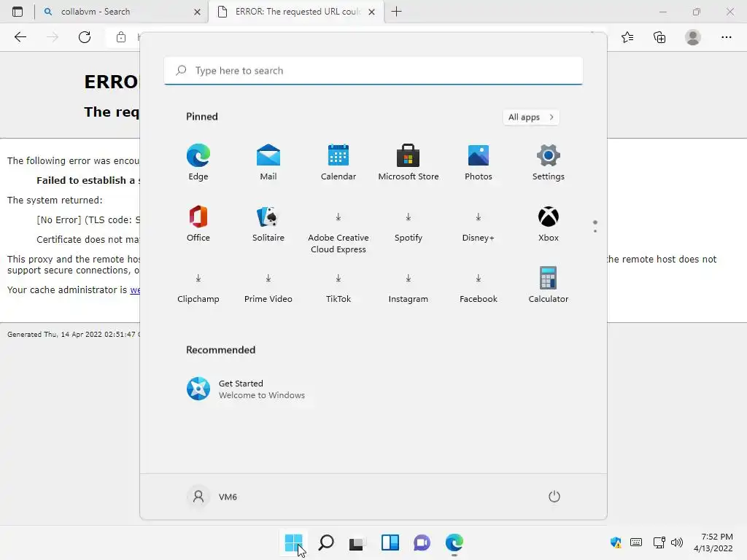The height and width of the screenshot is (560, 747).
Task: Open taskbar Search
Action: 326,542
